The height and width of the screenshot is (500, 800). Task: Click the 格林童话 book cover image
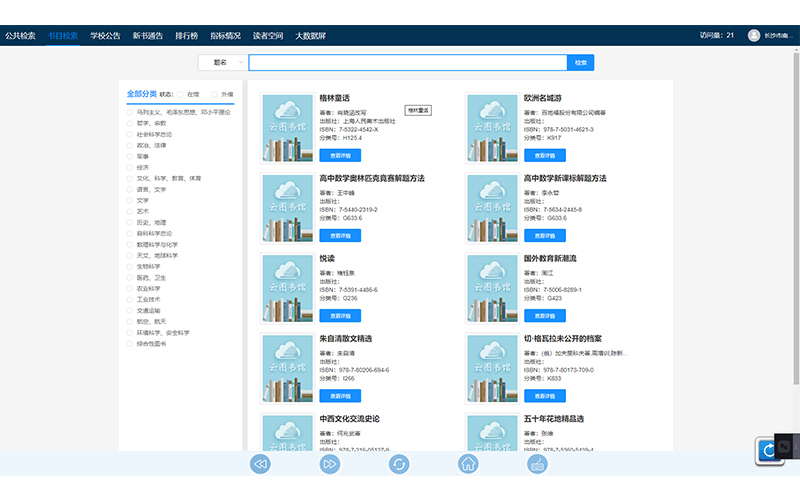[287, 128]
